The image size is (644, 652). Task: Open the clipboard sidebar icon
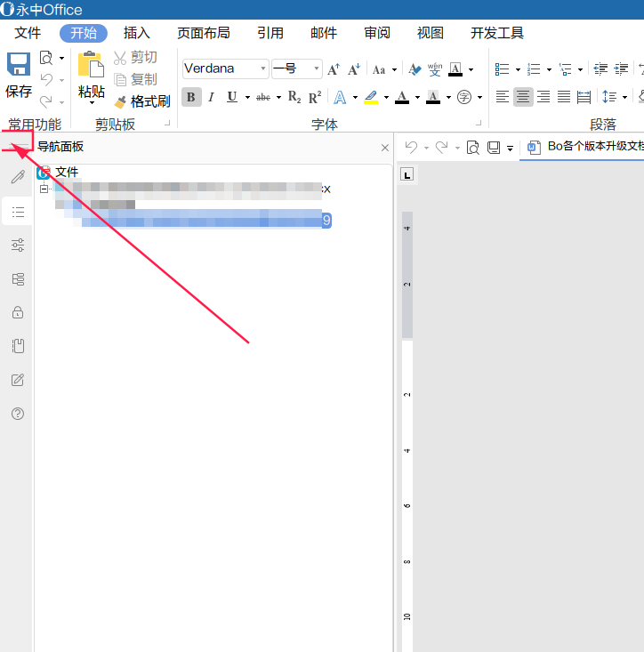pos(18,346)
